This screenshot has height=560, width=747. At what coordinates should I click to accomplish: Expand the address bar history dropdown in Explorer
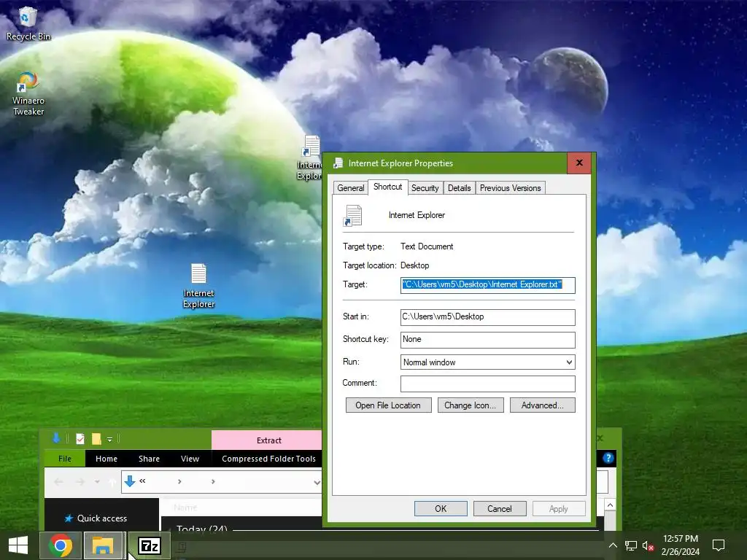coord(317,483)
